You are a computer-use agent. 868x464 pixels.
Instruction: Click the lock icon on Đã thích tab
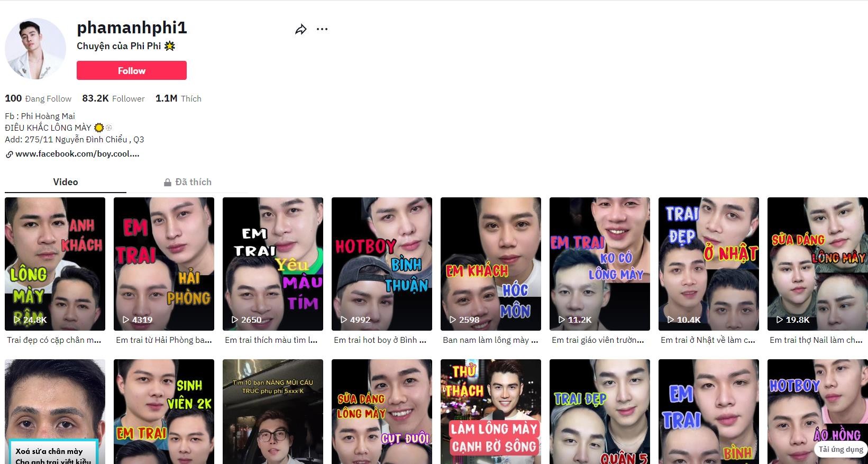pos(168,183)
